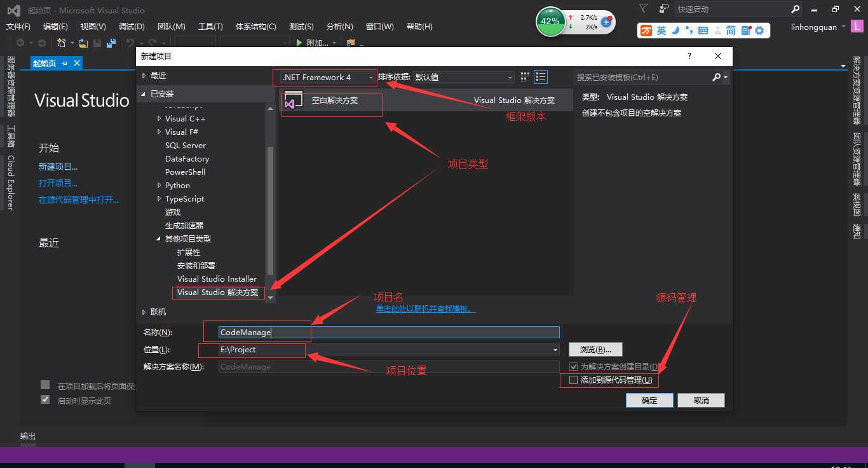Expand the 联机 tree node

[x=144, y=312]
